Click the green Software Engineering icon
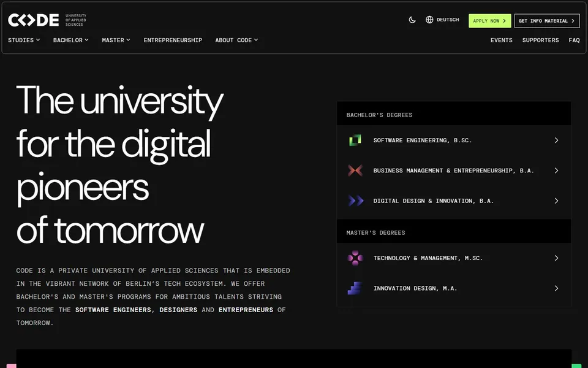The image size is (588, 368). (355, 140)
